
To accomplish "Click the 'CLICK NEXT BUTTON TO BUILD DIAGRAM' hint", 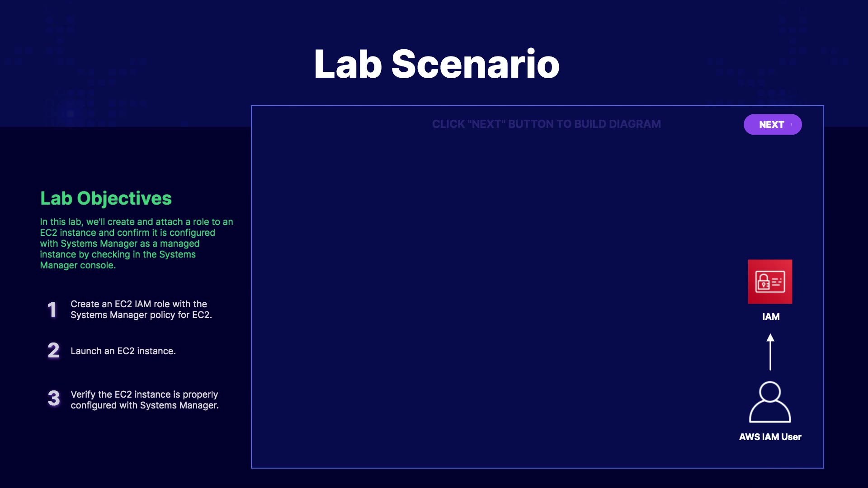I will click(x=546, y=124).
